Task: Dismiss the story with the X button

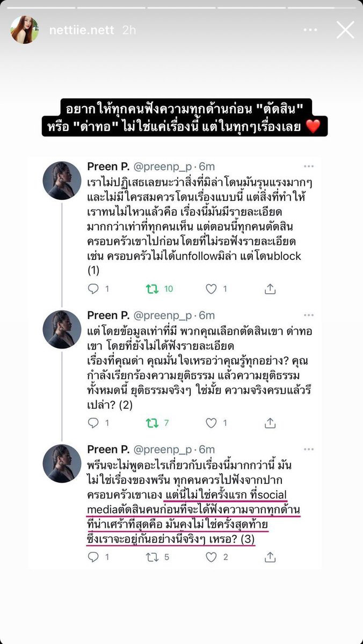Action: [345, 31]
